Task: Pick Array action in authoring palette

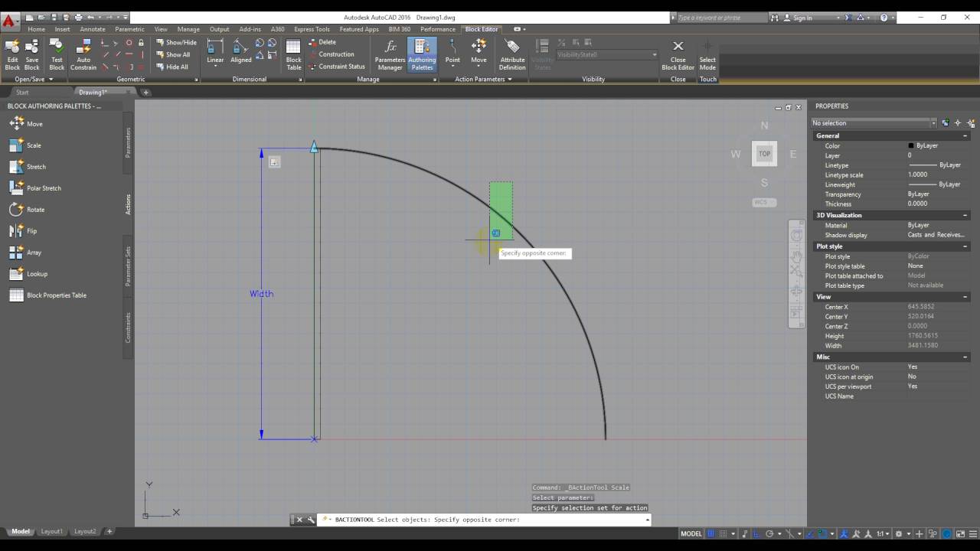Action: point(25,253)
